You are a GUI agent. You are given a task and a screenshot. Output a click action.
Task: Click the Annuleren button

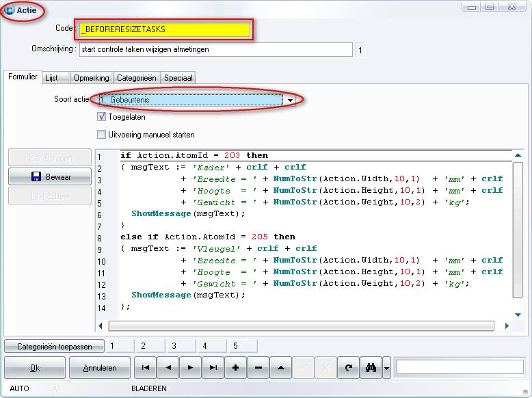tap(100, 368)
